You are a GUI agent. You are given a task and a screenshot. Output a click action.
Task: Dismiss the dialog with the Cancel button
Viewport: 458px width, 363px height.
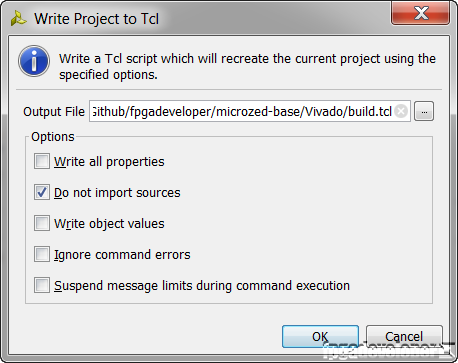[404, 337]
